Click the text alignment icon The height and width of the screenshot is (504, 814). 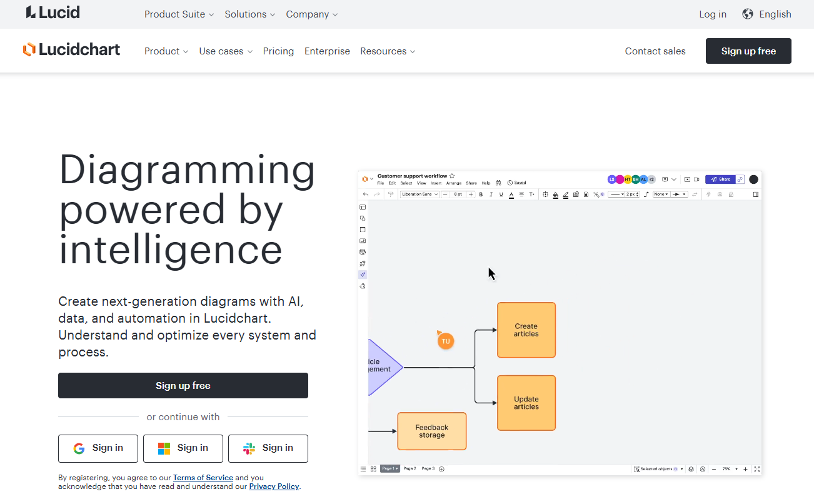[x=521, y=194]
